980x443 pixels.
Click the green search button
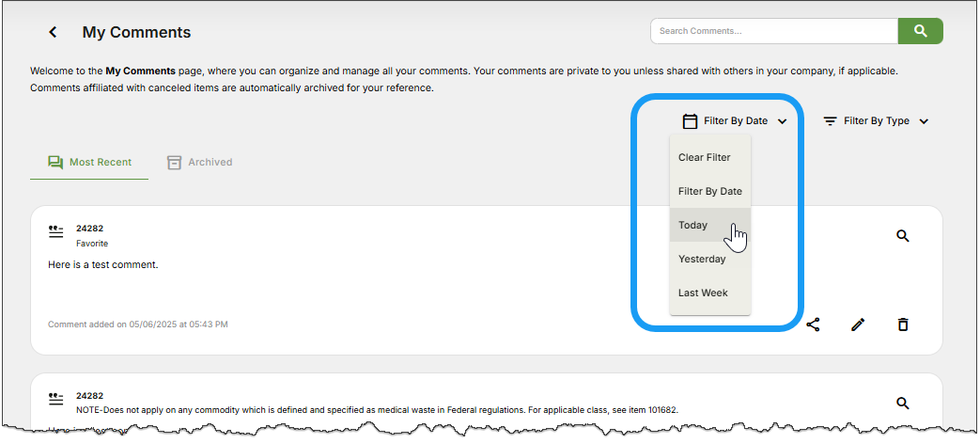pyautogui.click(x=920, y=31)
